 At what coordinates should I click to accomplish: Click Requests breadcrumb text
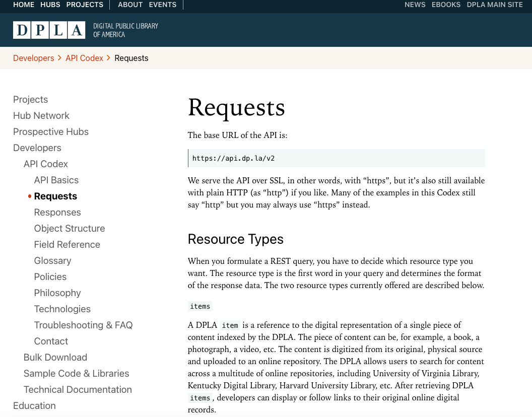coord(131,58)
